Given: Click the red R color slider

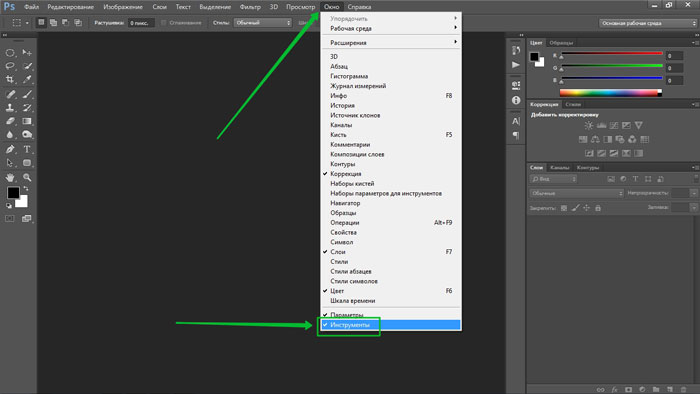Looking at the screenshot, I should coord(612,54).
